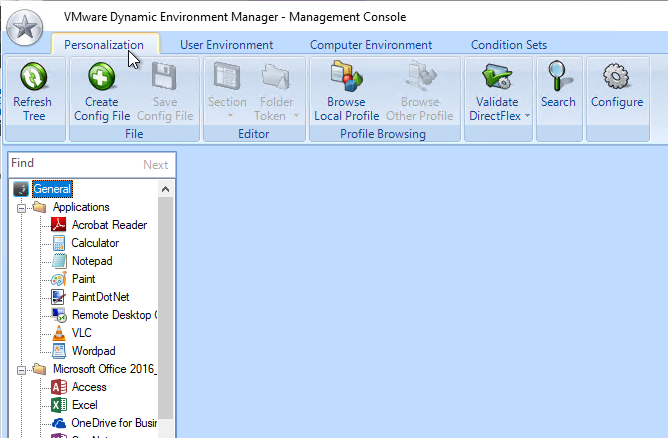Click the tree panel vertical scrollbar
This screenshot has width=668, height=438.
[166, 300]
